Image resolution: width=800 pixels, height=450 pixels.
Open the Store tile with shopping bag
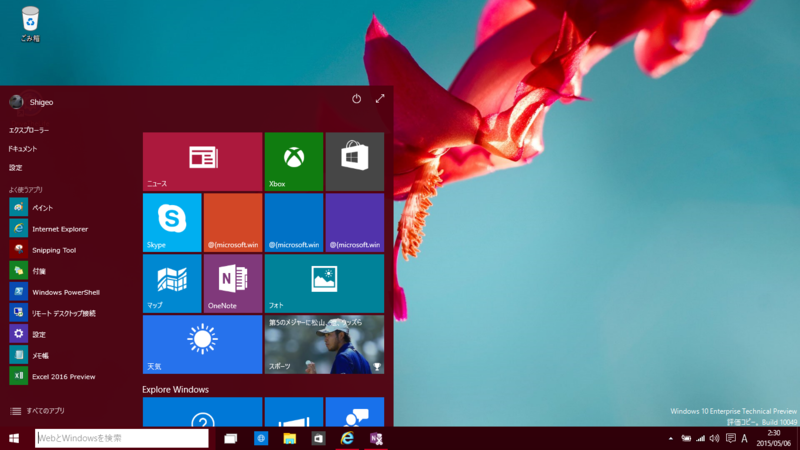pos(355,162)
